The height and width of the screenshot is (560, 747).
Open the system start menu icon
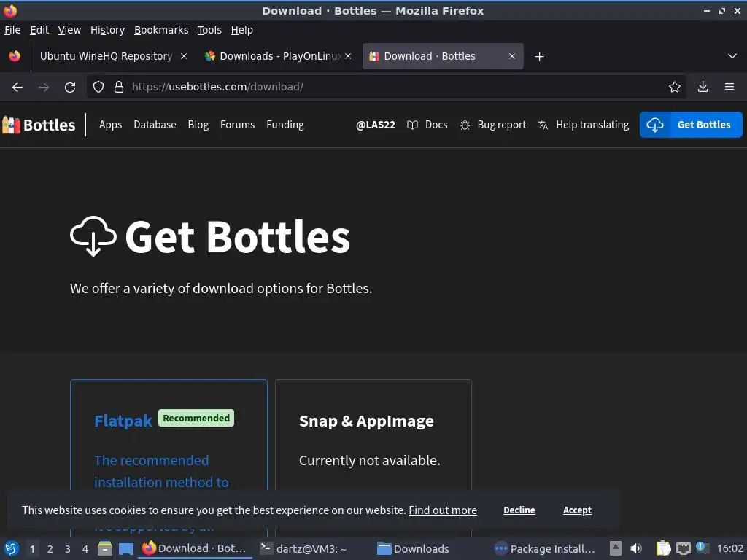pos(12,548)
